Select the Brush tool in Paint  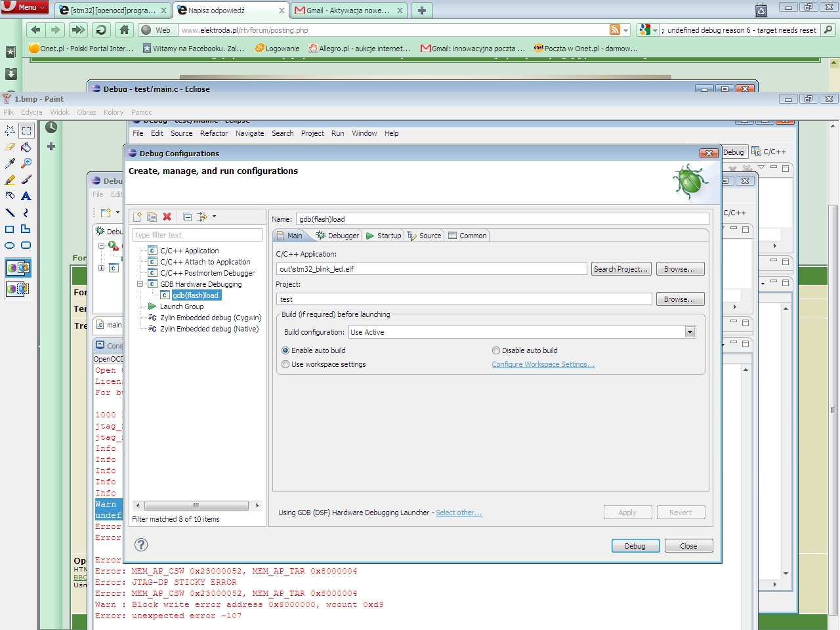point(26,180)
